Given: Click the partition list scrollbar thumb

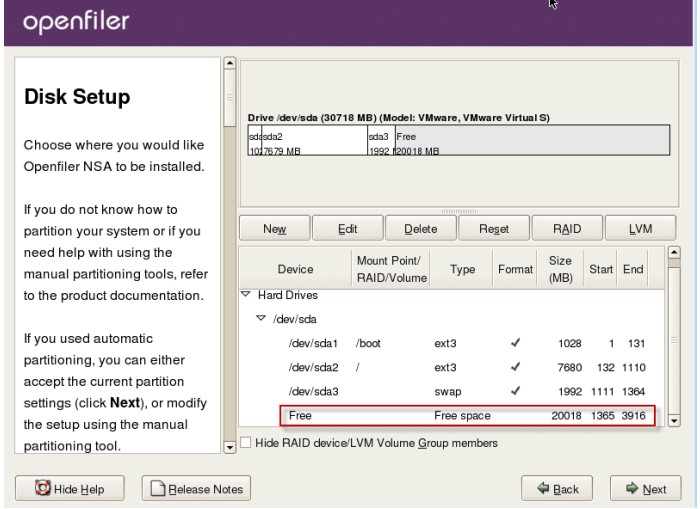Looking at the screenshot, I should 674,339.
